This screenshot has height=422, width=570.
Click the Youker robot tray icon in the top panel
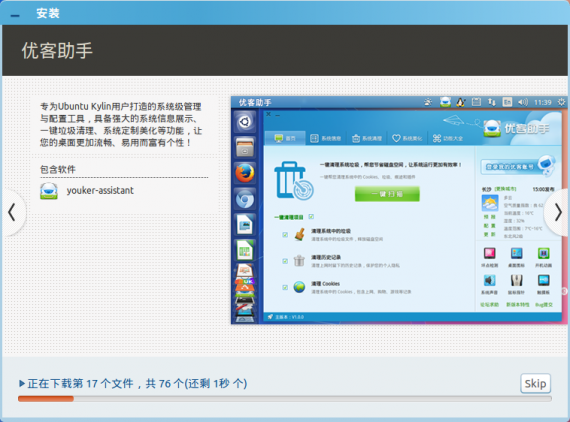[445, 102]
